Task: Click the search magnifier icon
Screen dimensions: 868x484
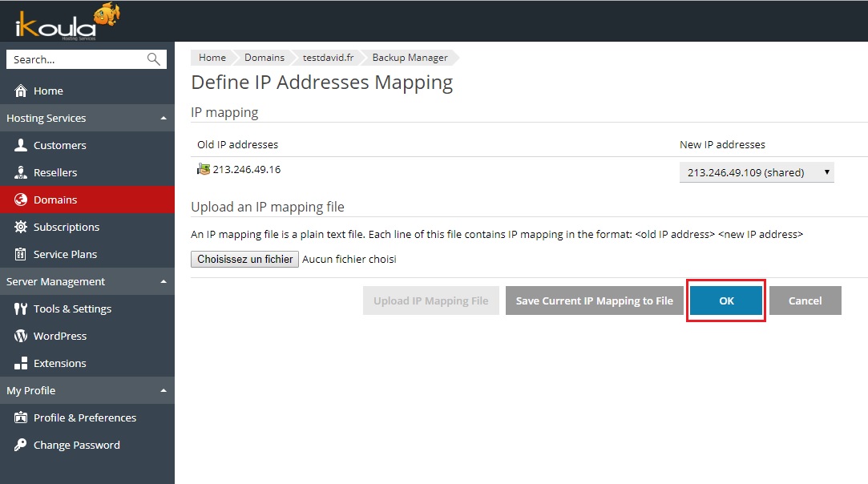Action: [x=153, y=59]
